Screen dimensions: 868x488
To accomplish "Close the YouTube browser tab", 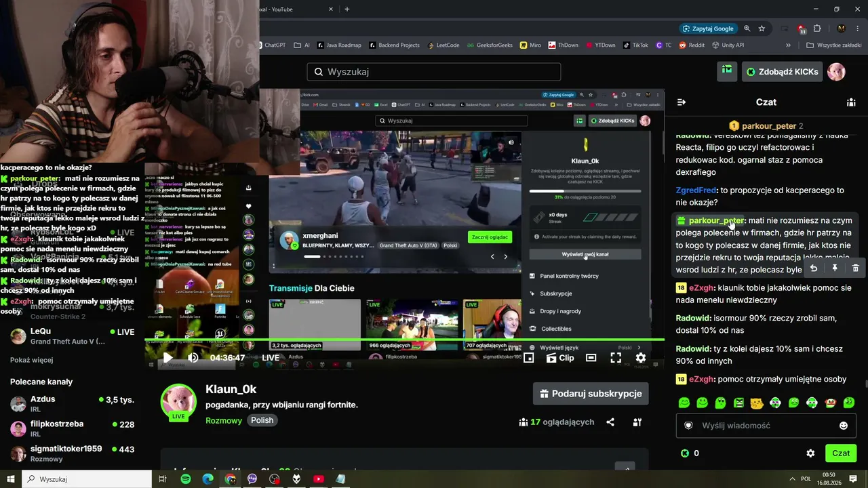I will [331, 9].
